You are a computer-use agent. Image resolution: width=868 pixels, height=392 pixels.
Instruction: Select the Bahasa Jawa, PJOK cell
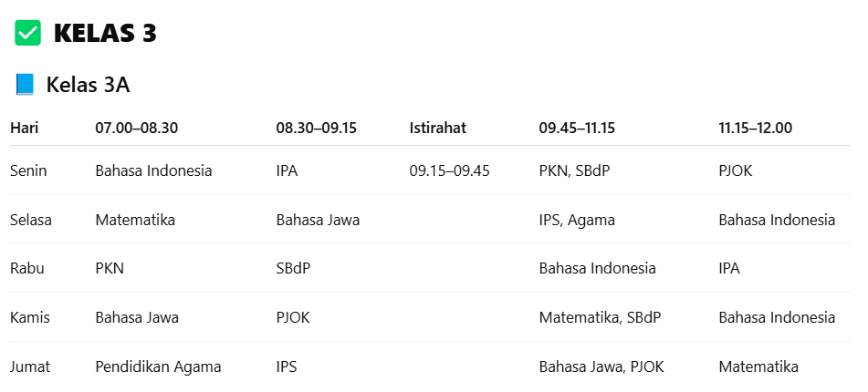[601, 367]
